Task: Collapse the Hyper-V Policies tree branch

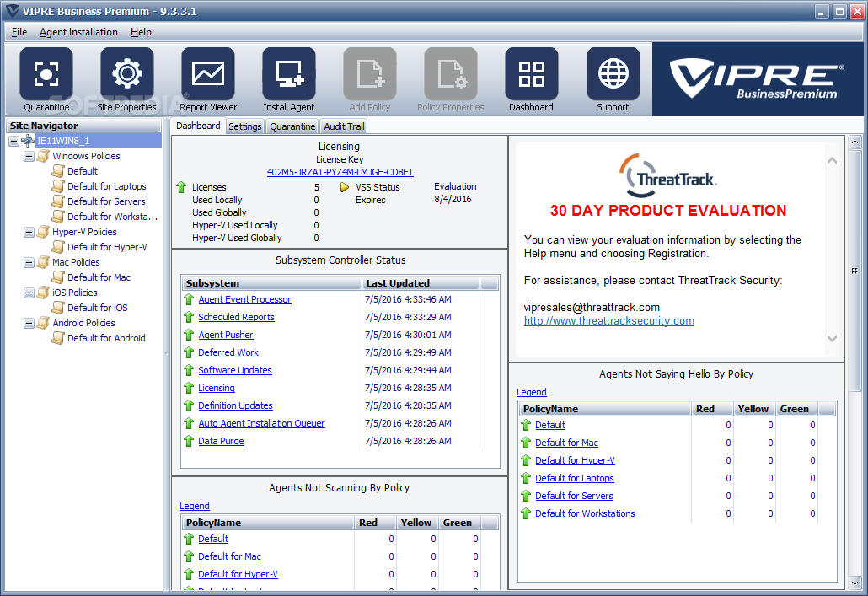Action: tap(29, 232)
